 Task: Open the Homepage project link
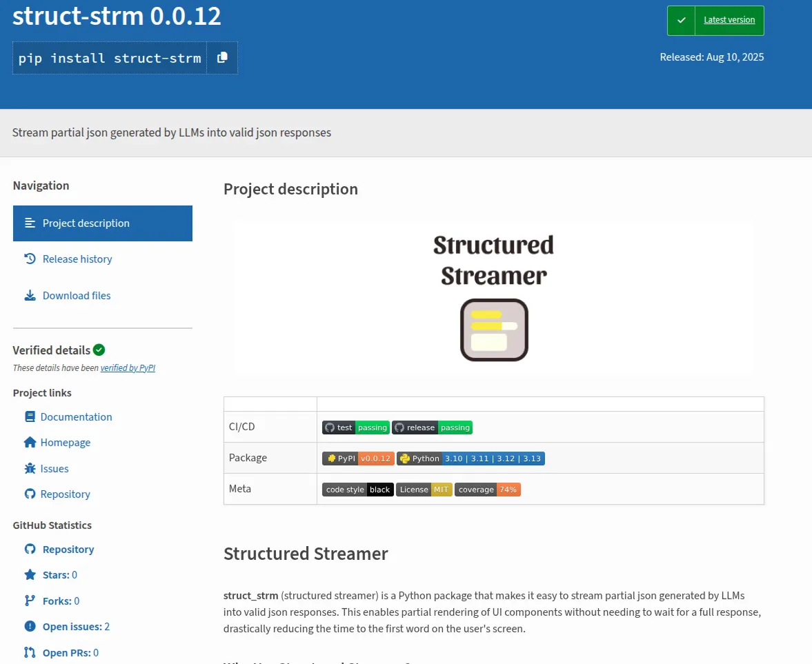[x=66, y=443]
